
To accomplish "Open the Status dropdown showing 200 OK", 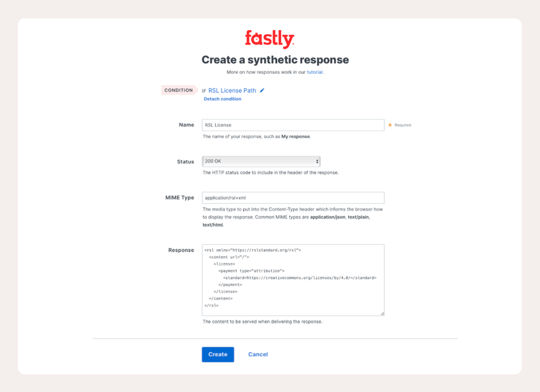I will [x=261, y=161].
